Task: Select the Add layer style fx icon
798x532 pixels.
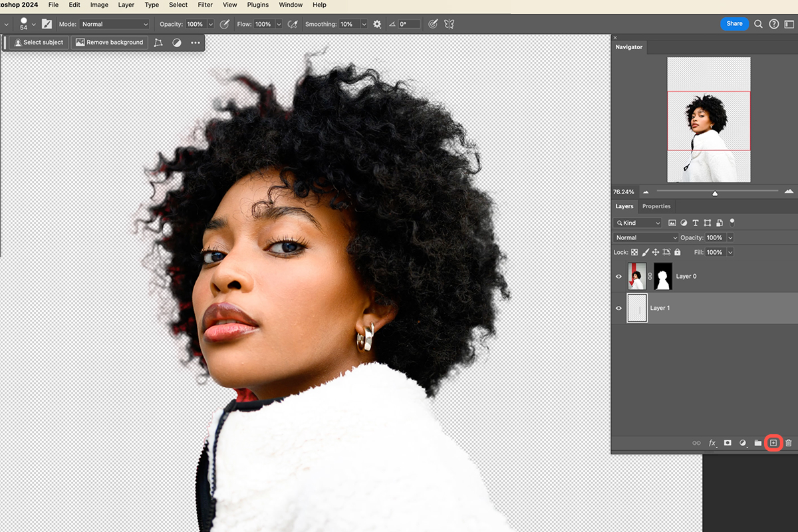Action: pyautogui.click(x=712, y=443)
